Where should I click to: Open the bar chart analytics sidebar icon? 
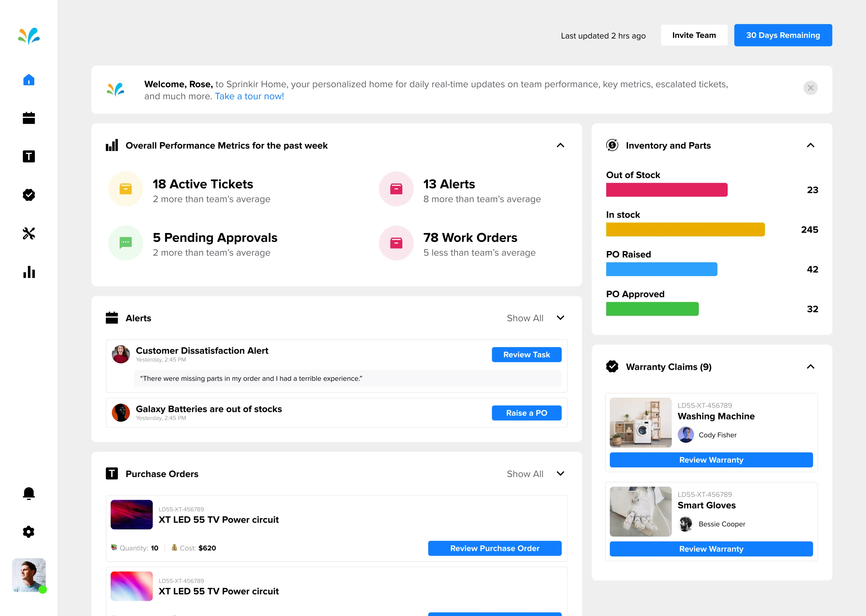pyautogui.click(x=29, y=272)
